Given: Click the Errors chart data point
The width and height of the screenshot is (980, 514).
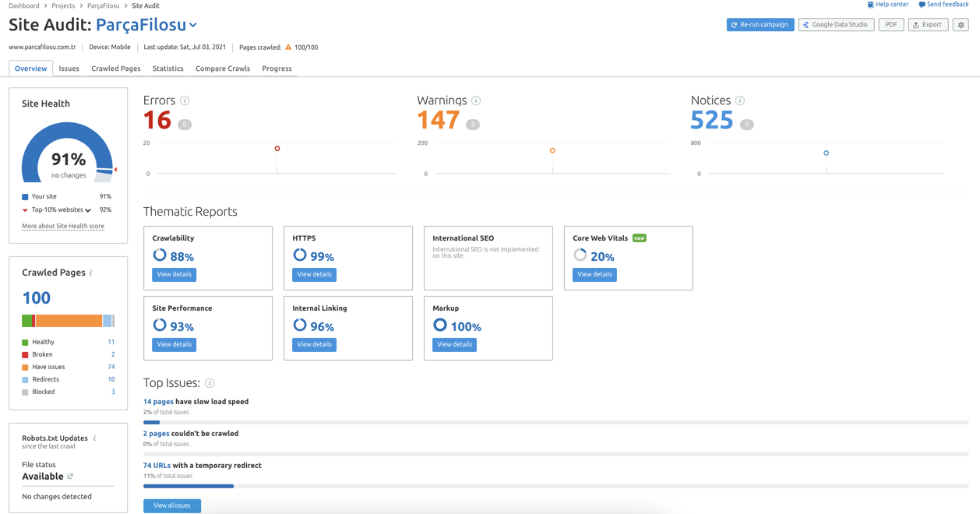Looking at the screenshot, I should pyautogui.click(x=277, y=149).
